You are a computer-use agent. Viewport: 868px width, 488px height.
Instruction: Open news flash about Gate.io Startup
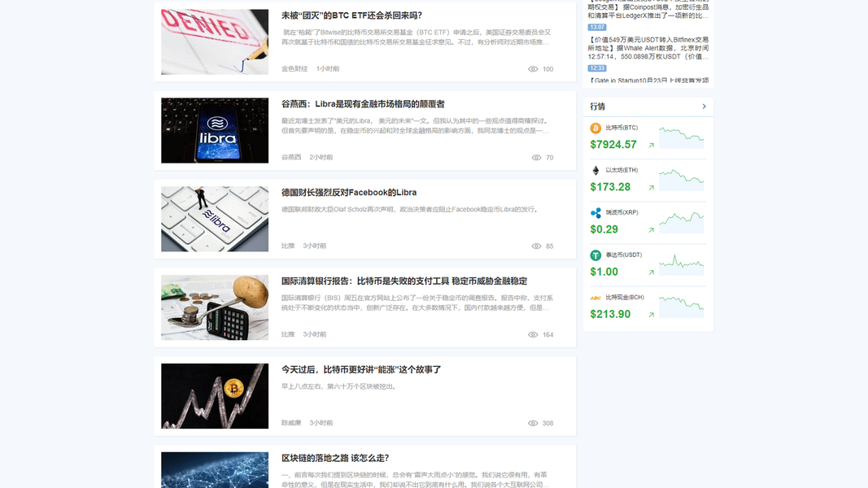[648, 81]
